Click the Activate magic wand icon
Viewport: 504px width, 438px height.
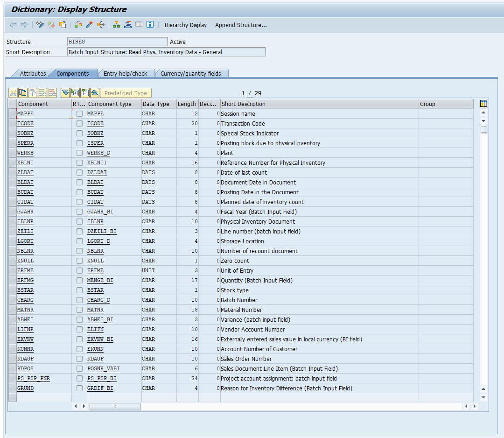point(89,25)
